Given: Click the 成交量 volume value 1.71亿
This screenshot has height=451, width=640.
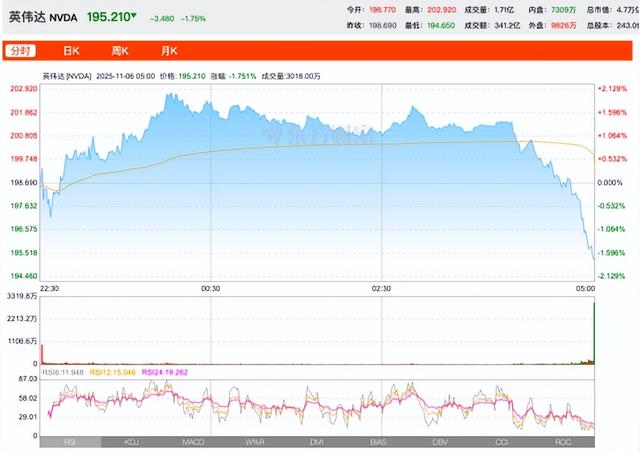Looking at the screenshot, I should (504, 9).
